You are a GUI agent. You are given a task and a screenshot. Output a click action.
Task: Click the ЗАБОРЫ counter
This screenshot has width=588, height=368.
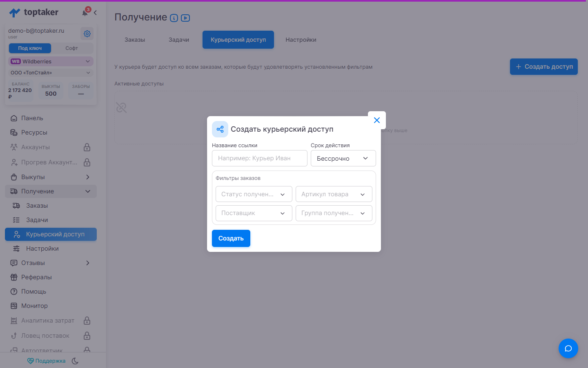point(81,90)
